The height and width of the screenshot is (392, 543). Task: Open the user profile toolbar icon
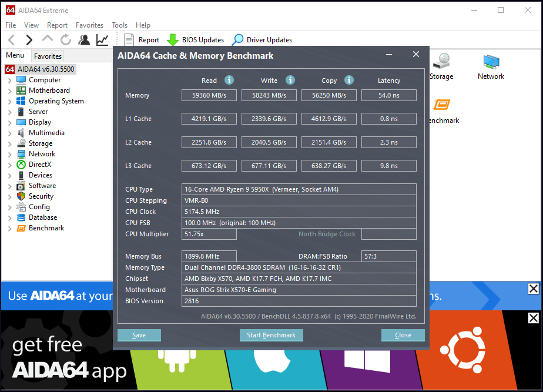(x=84, y=40)
